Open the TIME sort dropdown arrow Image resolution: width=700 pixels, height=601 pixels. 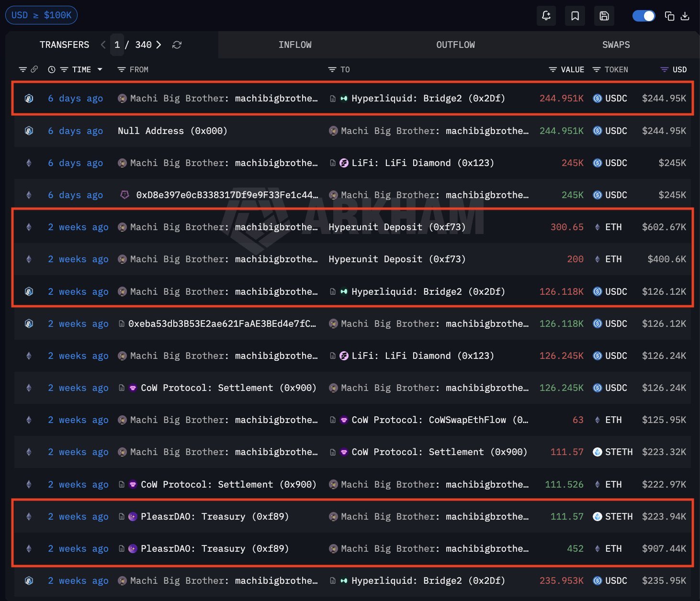(100, 69)
